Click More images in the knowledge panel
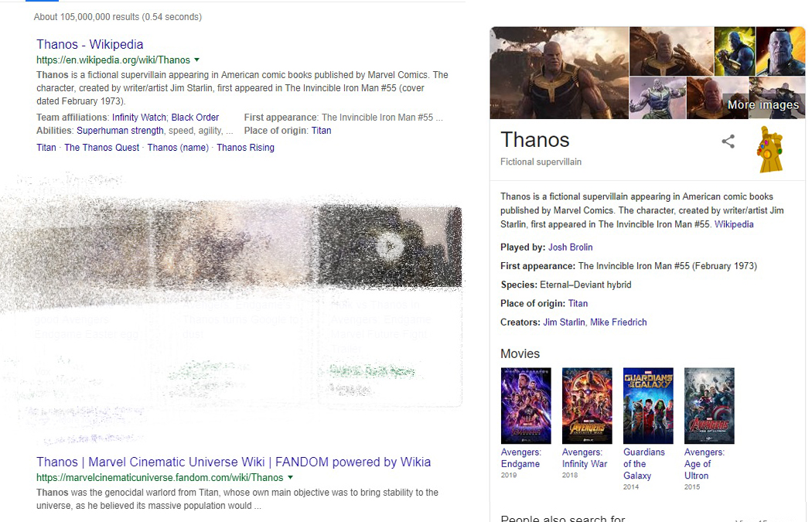The width and height of the screenshot is (812, 522). tap(763, 105)
